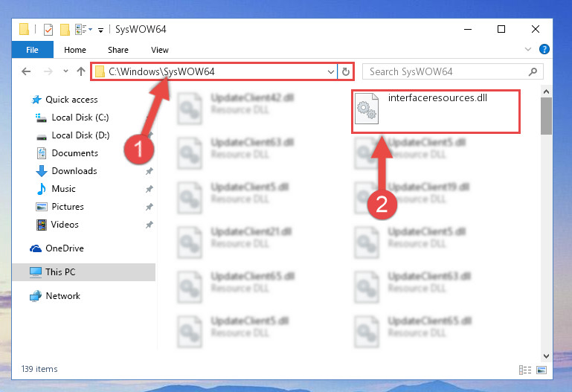Open the Customize Quick Access Toolbar dropdown arrow

click(x=100, y=30)
